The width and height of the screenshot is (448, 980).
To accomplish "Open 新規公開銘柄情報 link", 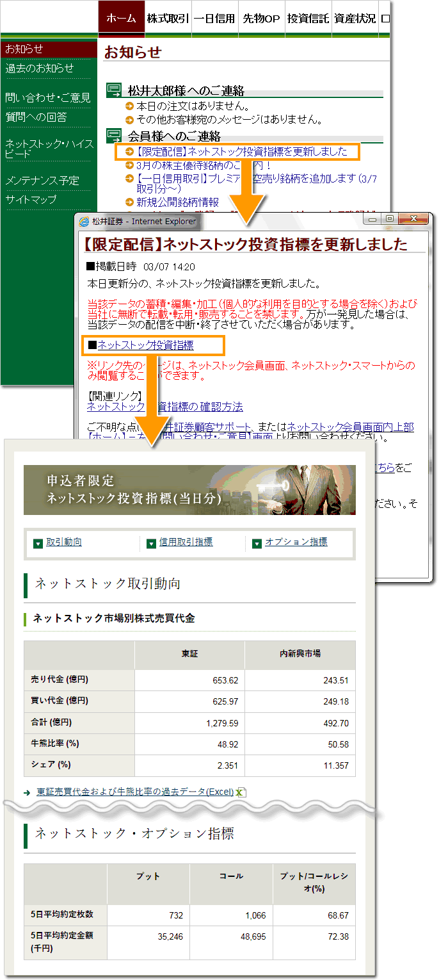I will point(177,202).
